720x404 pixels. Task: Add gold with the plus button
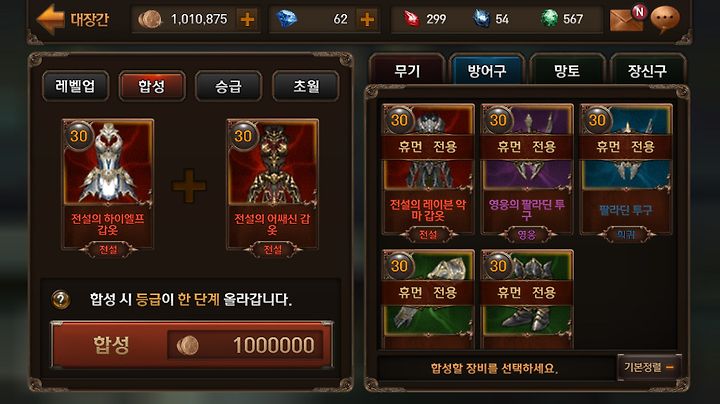[x=248, y=19]
